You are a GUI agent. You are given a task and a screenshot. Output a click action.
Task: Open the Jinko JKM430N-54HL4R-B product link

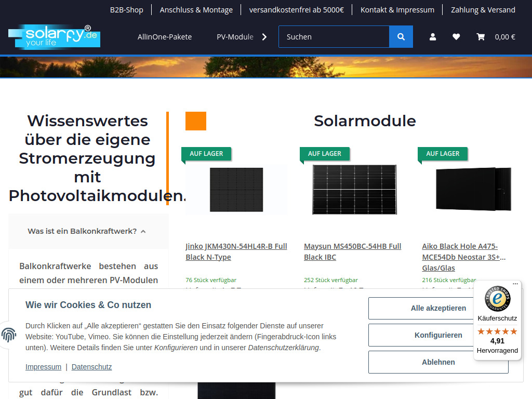(x=236, y=251)
